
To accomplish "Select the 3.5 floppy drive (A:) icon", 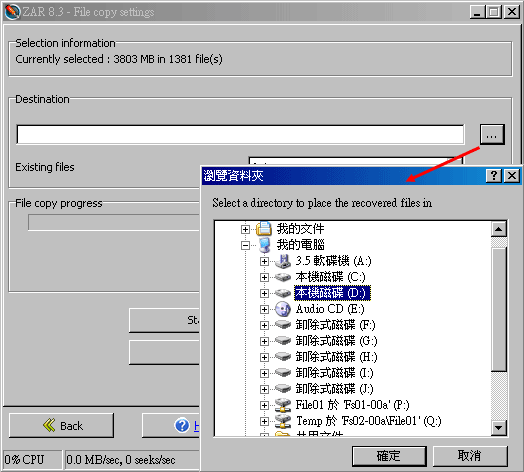I will point(283,261).
